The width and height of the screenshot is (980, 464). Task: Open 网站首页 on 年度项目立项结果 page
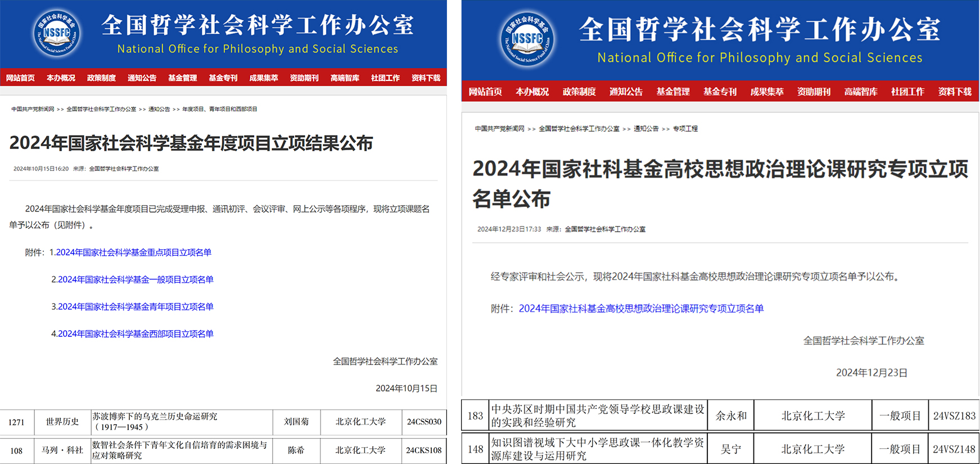click(21, 78)
